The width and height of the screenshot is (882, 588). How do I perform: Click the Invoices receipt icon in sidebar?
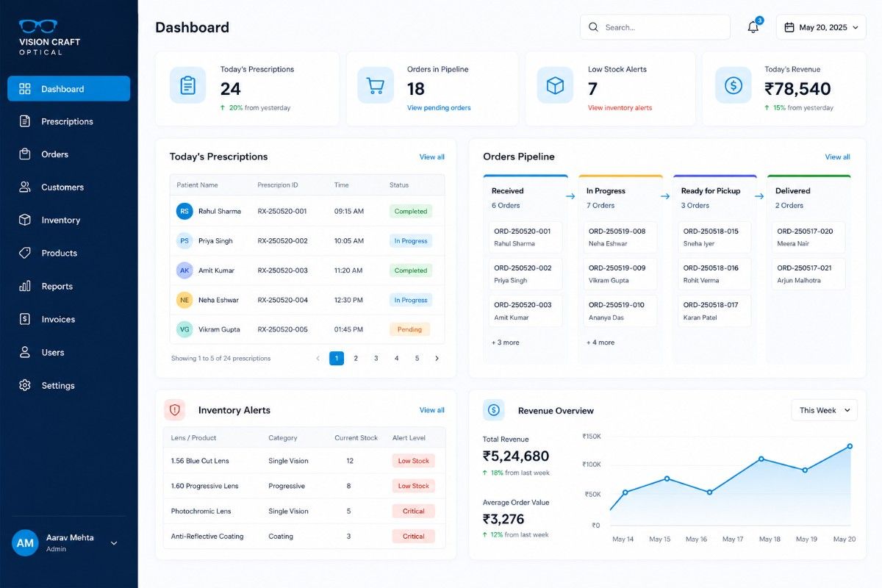point(25,319)
